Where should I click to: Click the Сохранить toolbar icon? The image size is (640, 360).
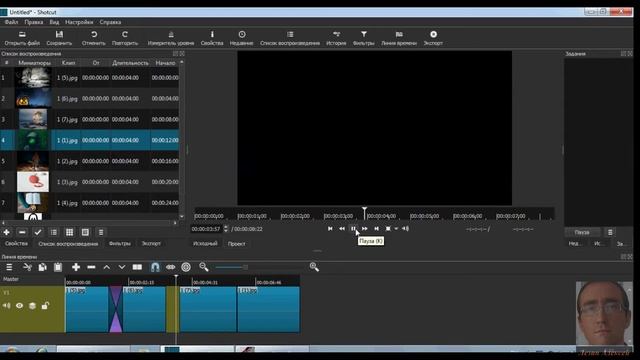[59, 38]
